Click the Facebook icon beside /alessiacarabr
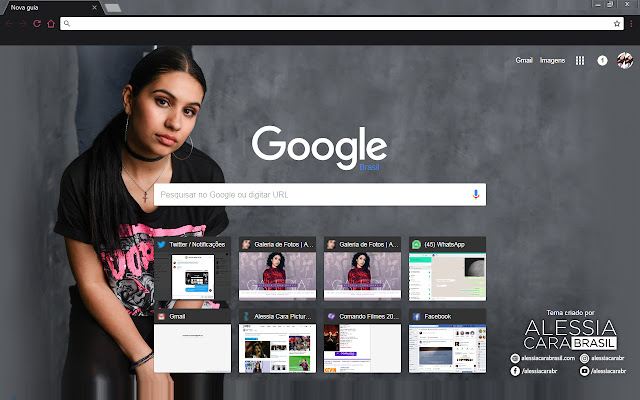This screenshot has width=640, height=400. [515, 371]
